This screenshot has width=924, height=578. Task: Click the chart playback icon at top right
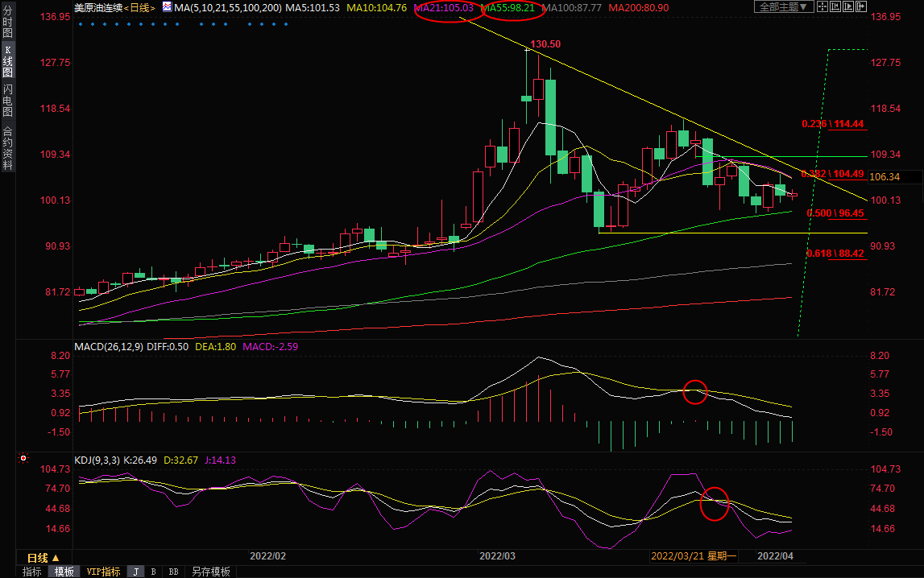[x=848, y=6]
